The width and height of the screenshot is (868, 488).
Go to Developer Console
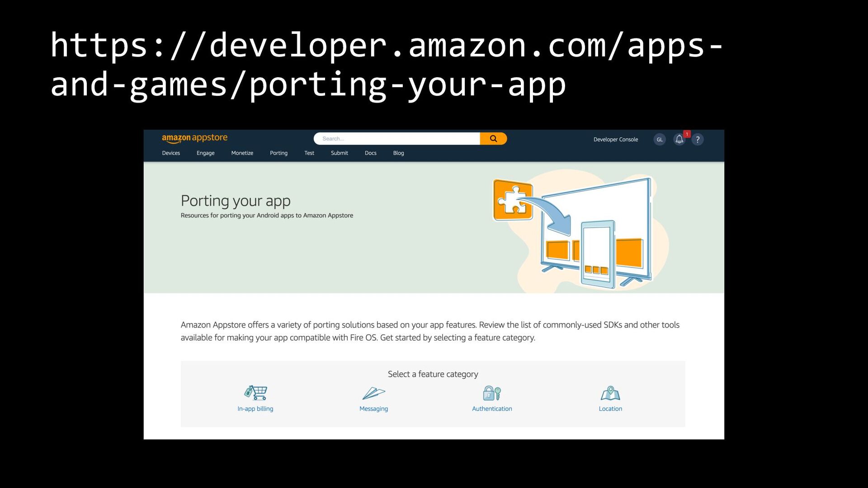point(616,140)
